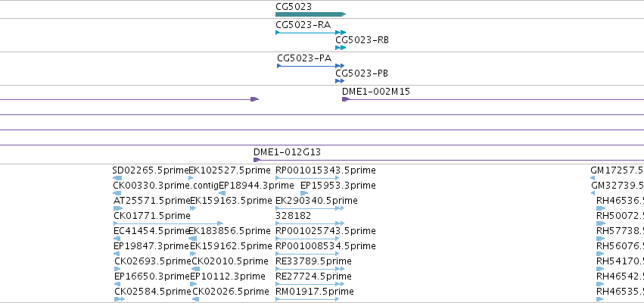Click the EK290340.5prime label
This screenshot has height=303, width=644.
point(316,201)
